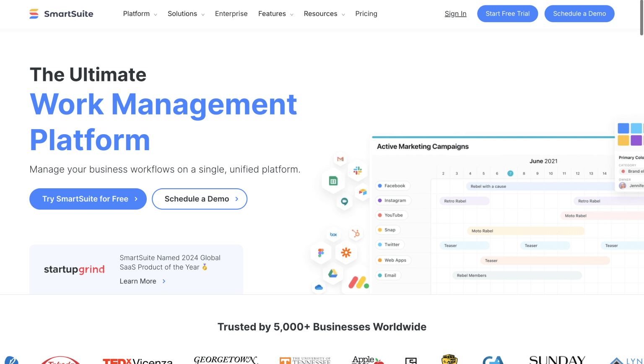
Task: Click the highlighted June 7 date marker
Action: click(510, 173)
